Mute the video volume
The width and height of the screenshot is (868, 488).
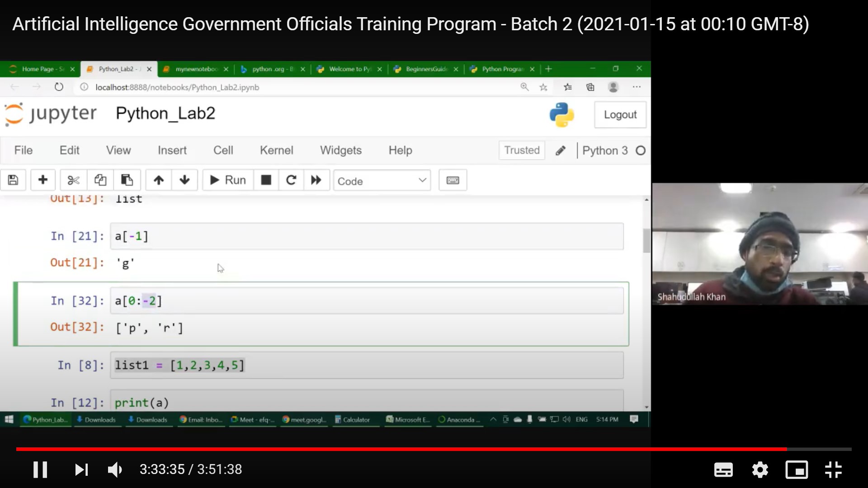point(115,470)
